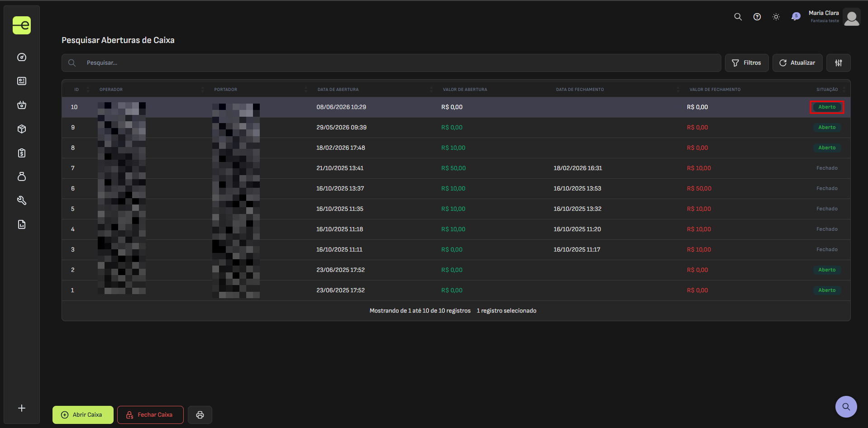
Task: Click closing date 16/10/2025 11:20
Action: (577, 229)
